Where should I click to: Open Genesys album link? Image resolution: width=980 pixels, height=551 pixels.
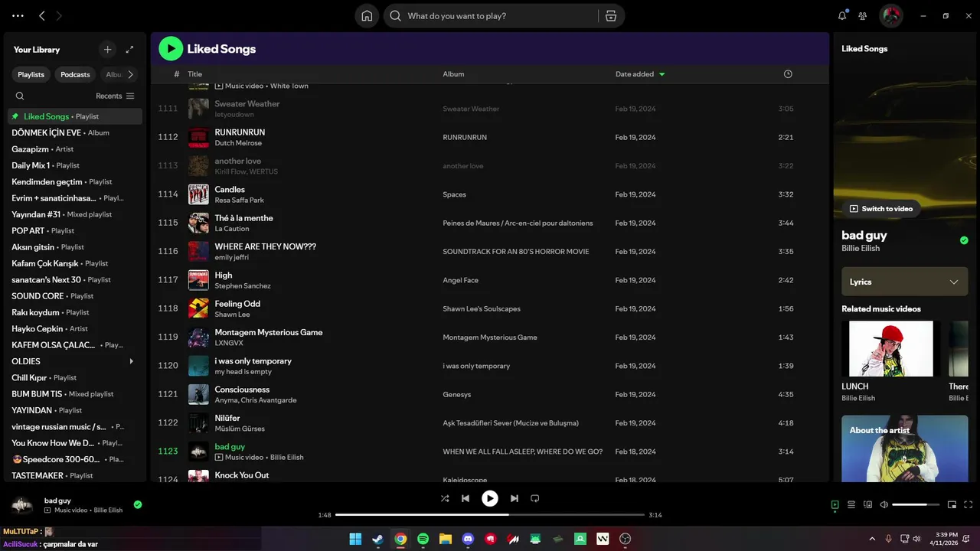tap(457, 395)
